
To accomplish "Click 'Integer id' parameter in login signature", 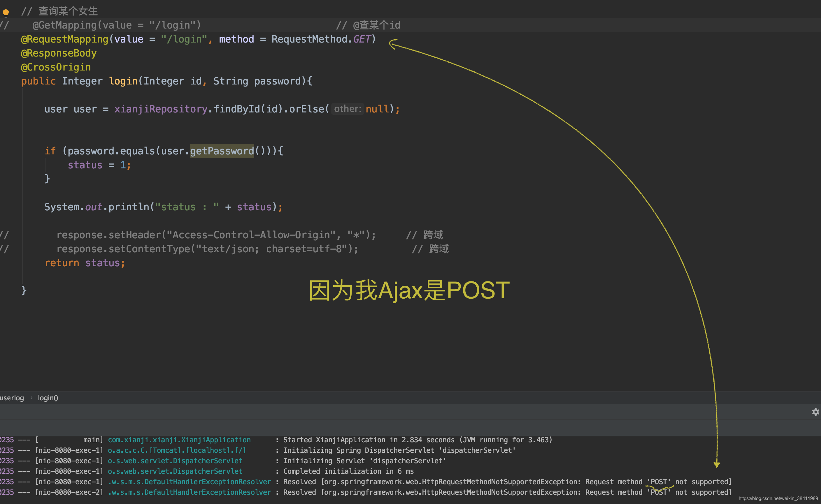I will click(x=173, y=81).
